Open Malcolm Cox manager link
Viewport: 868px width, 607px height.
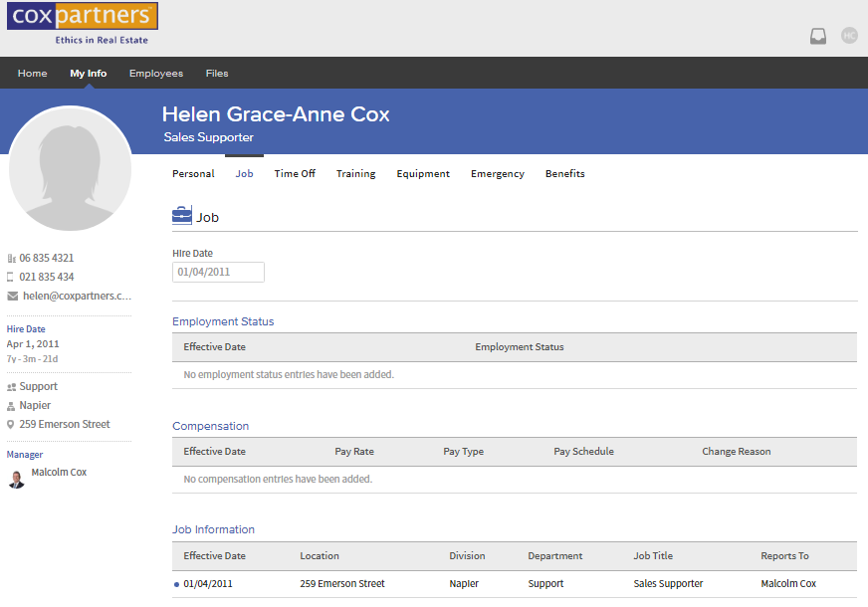point(59,473)
